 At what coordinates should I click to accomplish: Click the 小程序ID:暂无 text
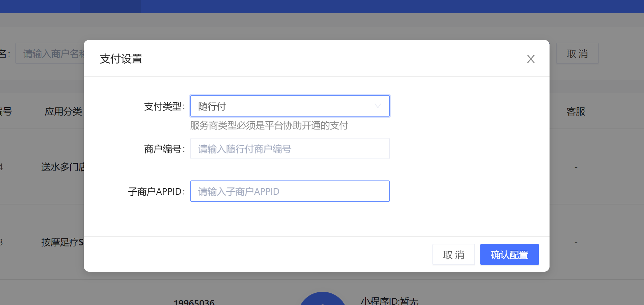point(390,301)
